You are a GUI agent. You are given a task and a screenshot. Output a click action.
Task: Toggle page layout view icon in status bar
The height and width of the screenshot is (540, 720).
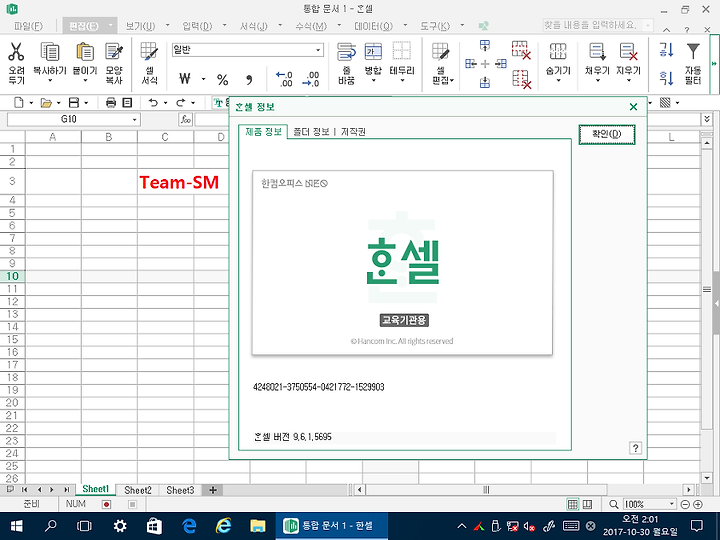[x=587, y=505]
